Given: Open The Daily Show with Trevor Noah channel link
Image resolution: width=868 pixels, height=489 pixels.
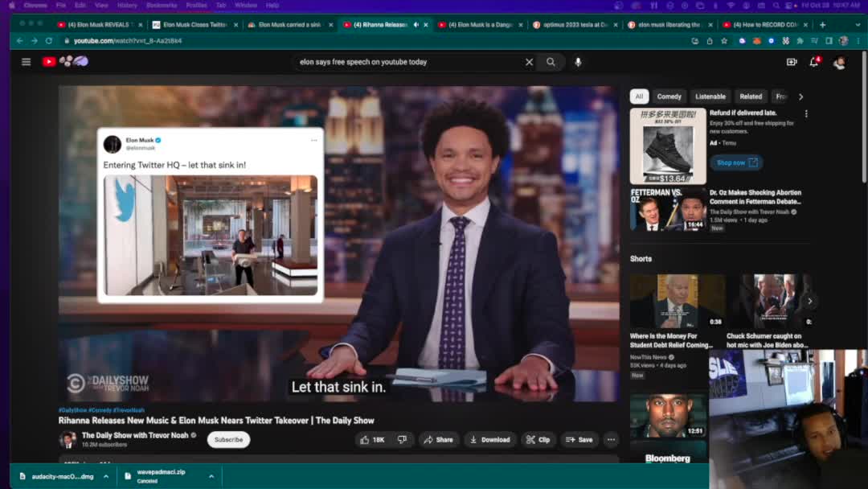Looking at the screenshot, I should coord(135,435).
